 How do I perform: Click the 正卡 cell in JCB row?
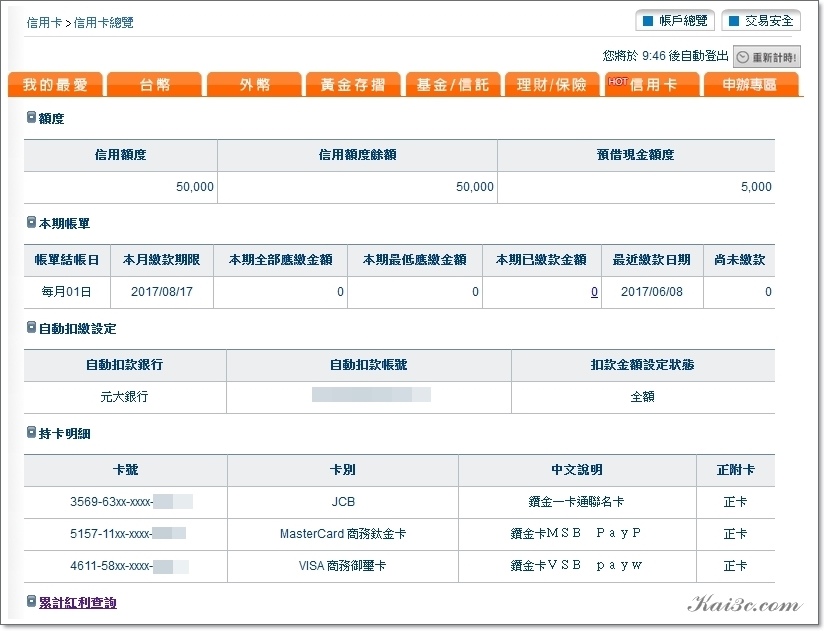coord(736,502)
